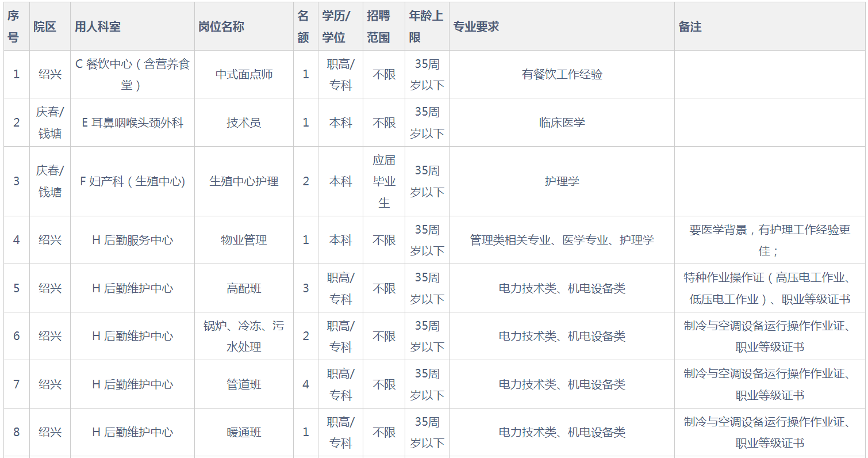Select the H 后勤服务中心 department cell
Image resolution: width=868 pixels, height=458 pixels.
coord(132,240)
